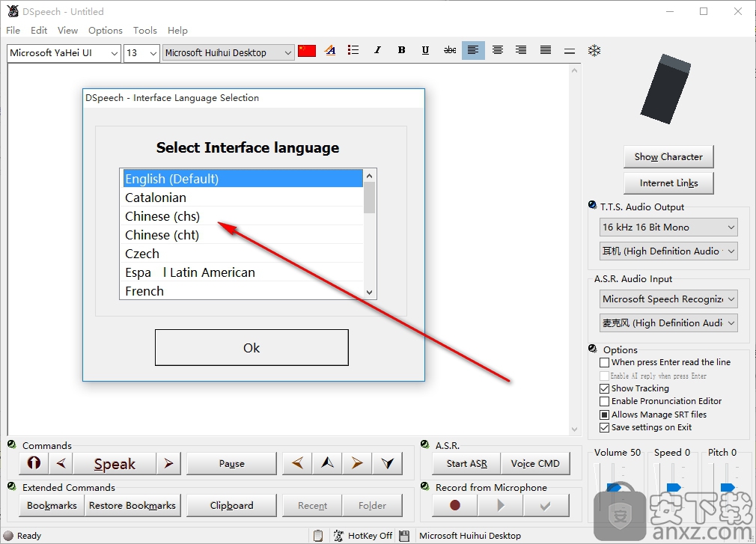This screenshot has height=544, width=756.
Task: Open the font color tool icon
Action: (330, 50)
